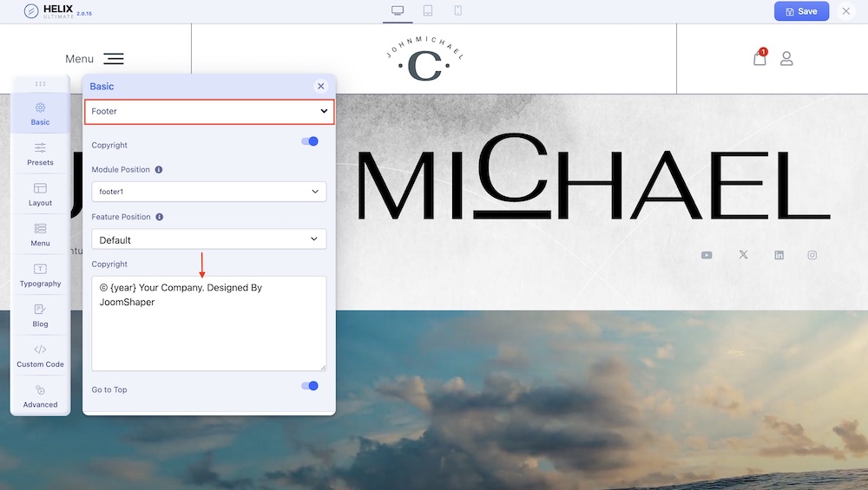Click the textarea resize grip corner

(x=323, y=368)
